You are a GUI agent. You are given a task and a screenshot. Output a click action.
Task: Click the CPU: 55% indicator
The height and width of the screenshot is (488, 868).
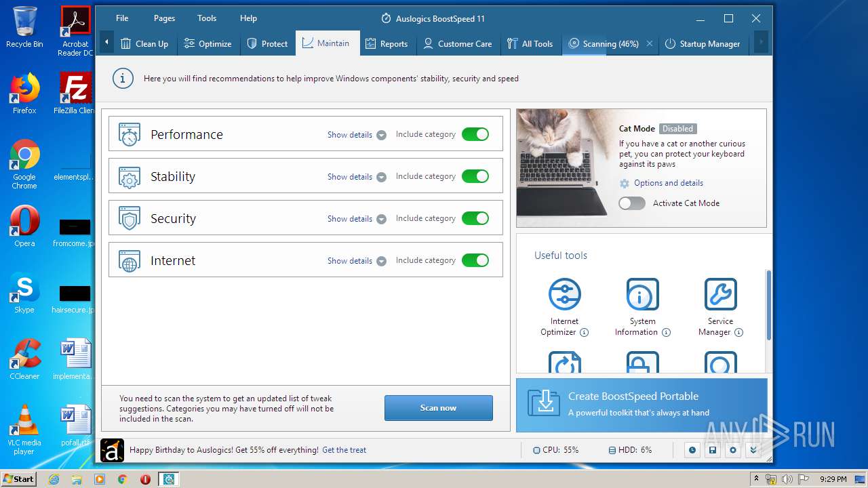click(556, 450)
